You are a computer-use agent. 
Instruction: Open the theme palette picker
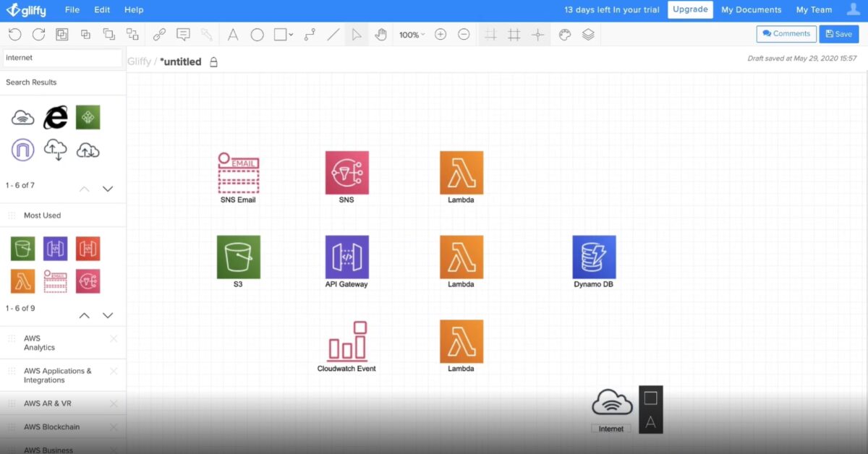pos(565,34)
